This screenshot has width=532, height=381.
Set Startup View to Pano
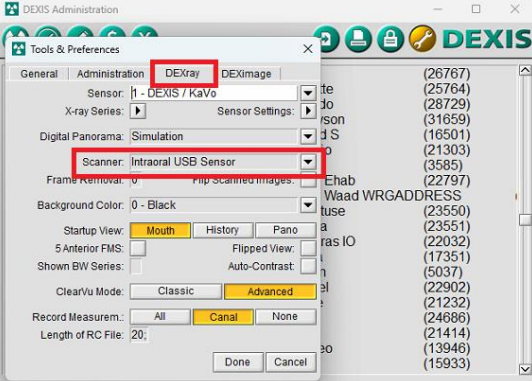(x=286, y=230)
